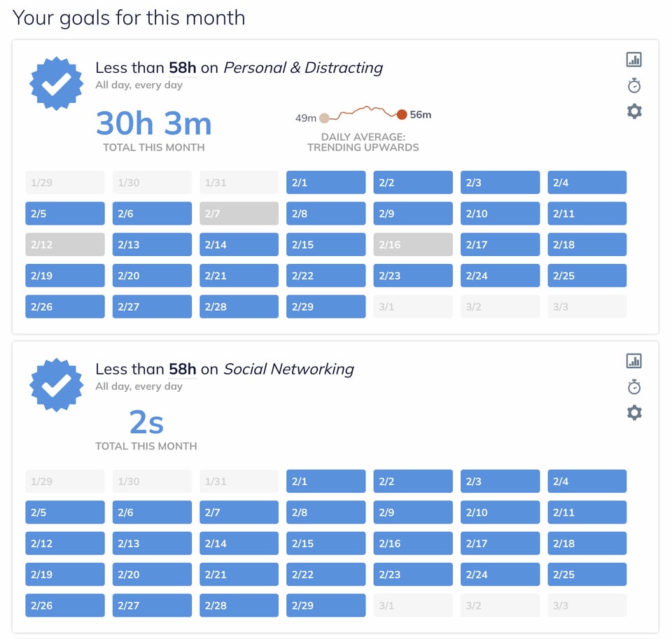Select 2/1 in Personal & Distracting calendar
Image resolution: width=672 pixels, height=639 pixels.
pyautogui.click(x=325, y=183)
